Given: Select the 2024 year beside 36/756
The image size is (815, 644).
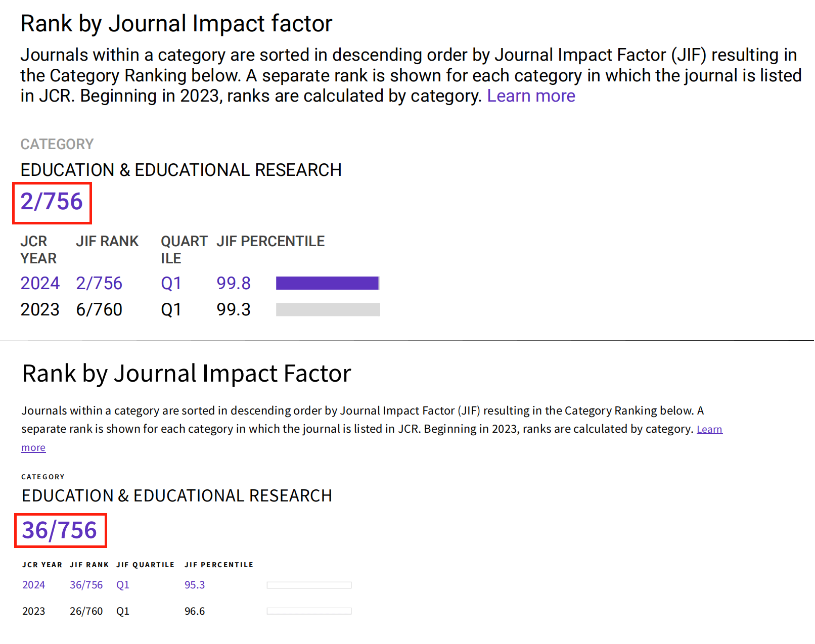Looking at the screenshot, I should coord(33,585).
